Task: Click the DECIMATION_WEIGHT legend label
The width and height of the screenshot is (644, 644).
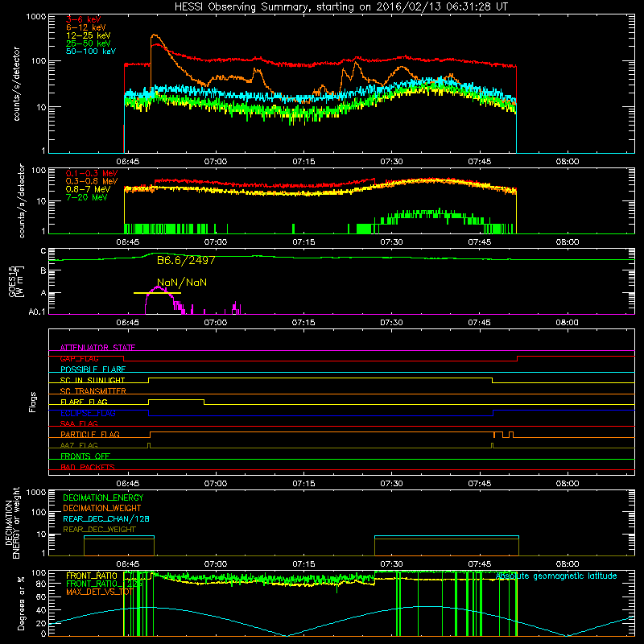Action: click(102, 509)
